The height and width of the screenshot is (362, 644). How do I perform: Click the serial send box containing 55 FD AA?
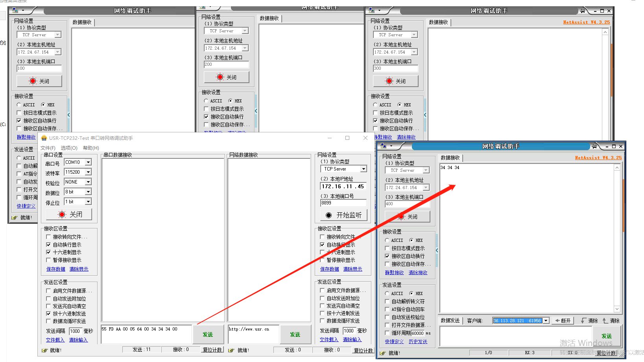tap(146, 334)
